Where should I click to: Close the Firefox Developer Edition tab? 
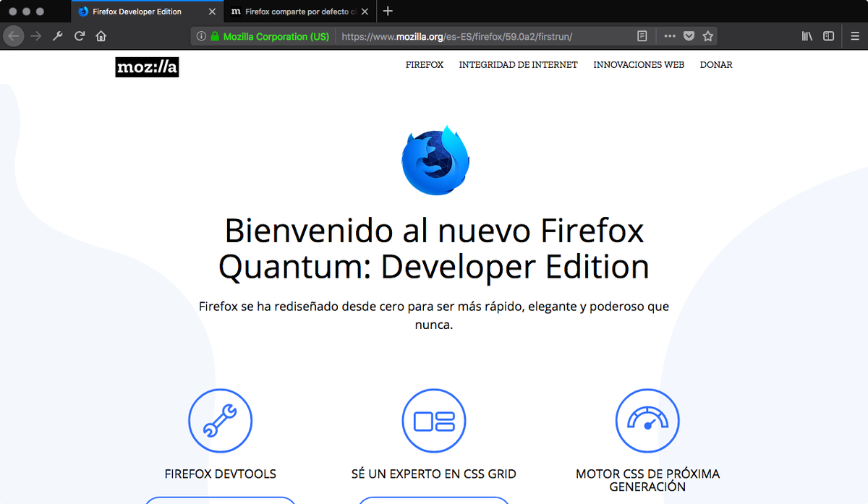coord(212,12)
